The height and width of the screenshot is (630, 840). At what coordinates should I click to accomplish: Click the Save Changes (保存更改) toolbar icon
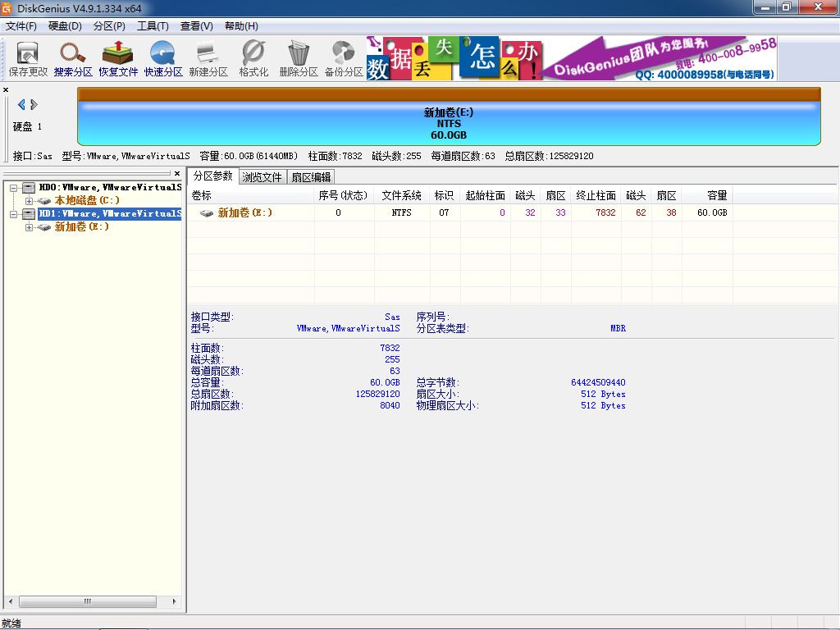[28, 59]
